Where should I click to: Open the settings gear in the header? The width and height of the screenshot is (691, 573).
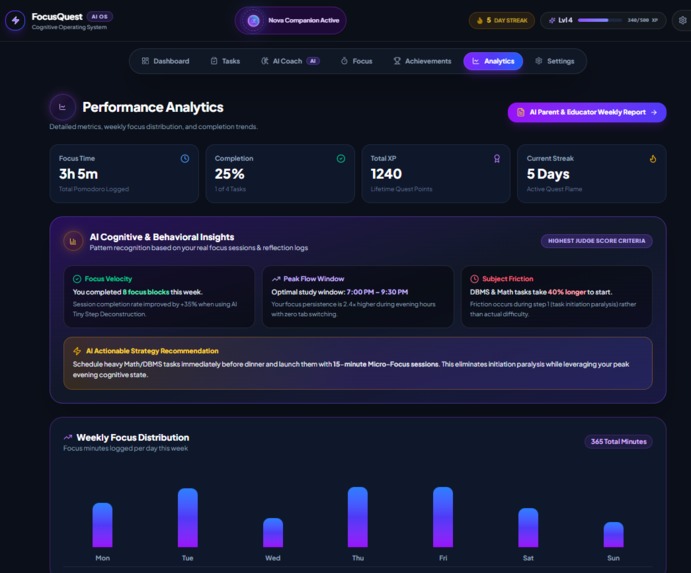click(682, 20)
